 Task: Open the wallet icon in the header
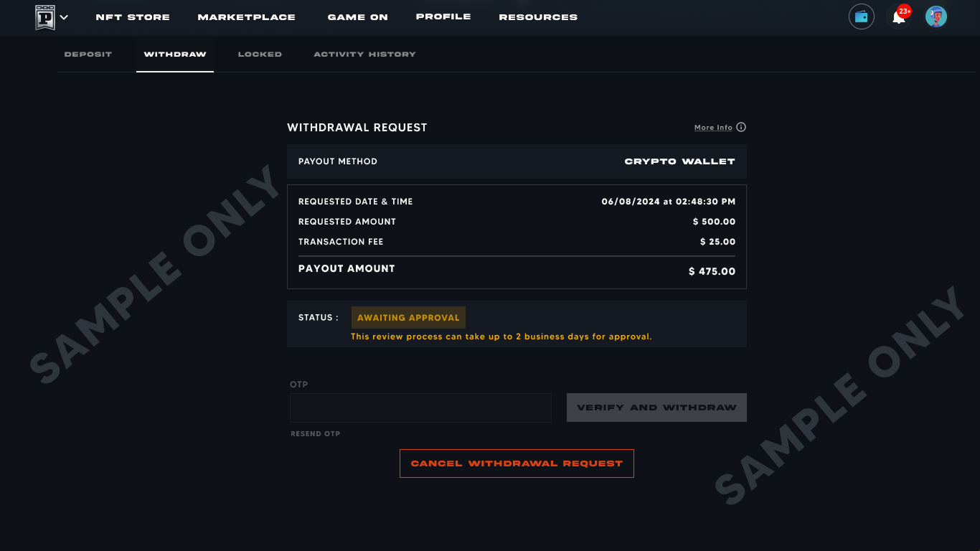[x=862, y=17]
